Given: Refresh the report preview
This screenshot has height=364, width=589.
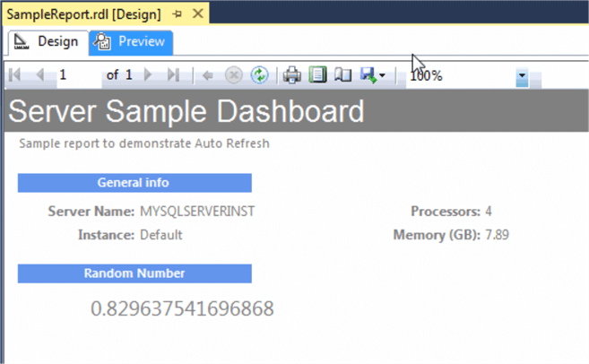Looking at the screenshot, I should click(259, 75).
